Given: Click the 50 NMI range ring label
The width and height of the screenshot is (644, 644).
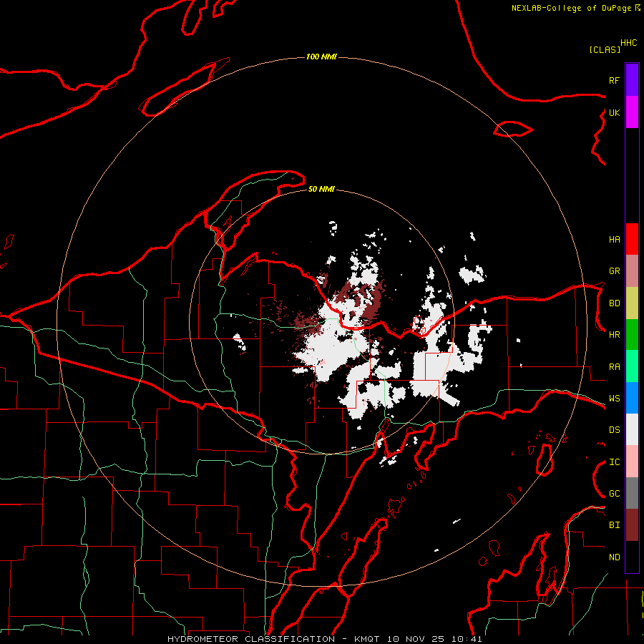Looking at the screenshot, I should [321, 189].
